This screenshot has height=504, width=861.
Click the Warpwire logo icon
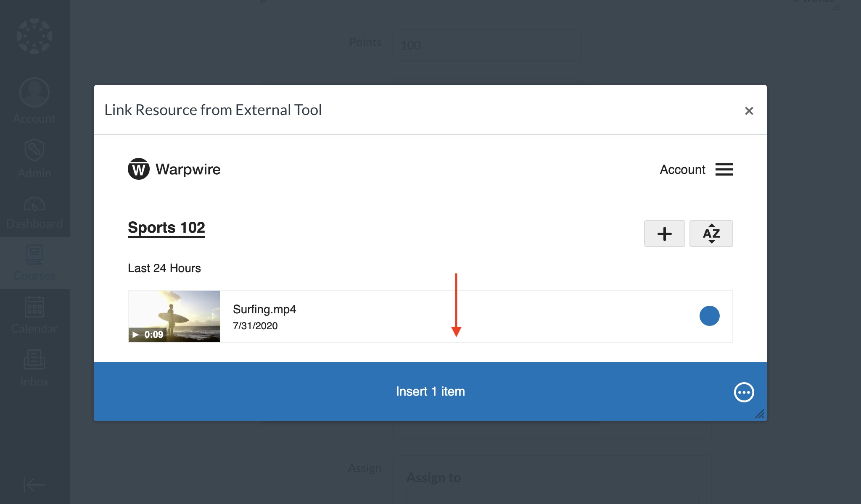pyautogui.click(x=139, y=168)
